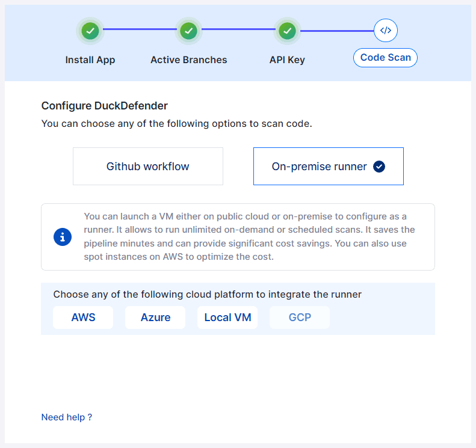The width and height of the screenshot is (476, 448).
Task: Open the Need help ? link
Action: [66, 417]
